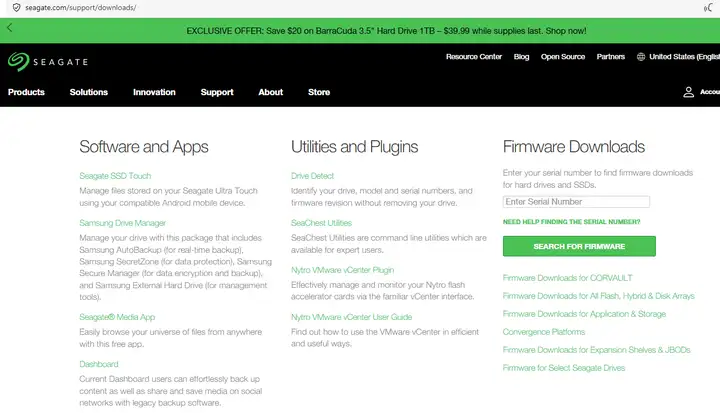The width and height of the screenshot is (720, 413).
Task: Click the Firmware Downloads heading
Action: (x=574, y=147)
